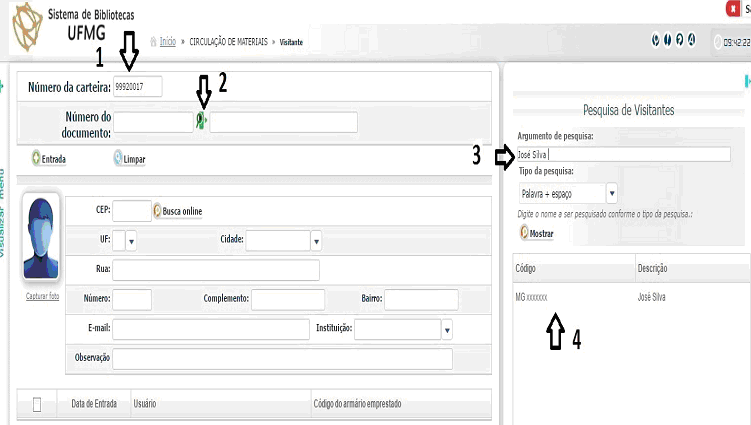Click the clock icon beside the time
The height and width of the screenshot is (425, 751).
pyautogui.click(x=717, y=42)
